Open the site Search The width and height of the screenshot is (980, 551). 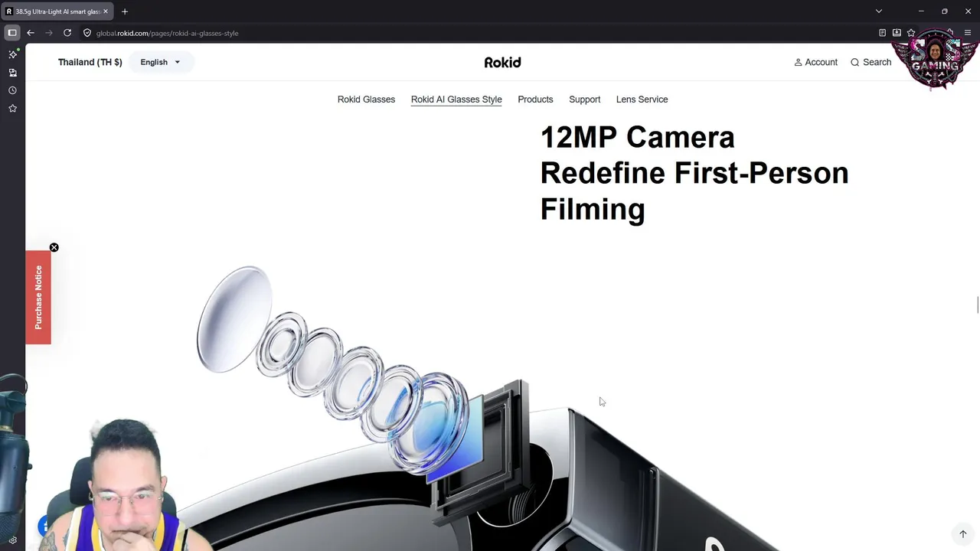tap(871, 62)
